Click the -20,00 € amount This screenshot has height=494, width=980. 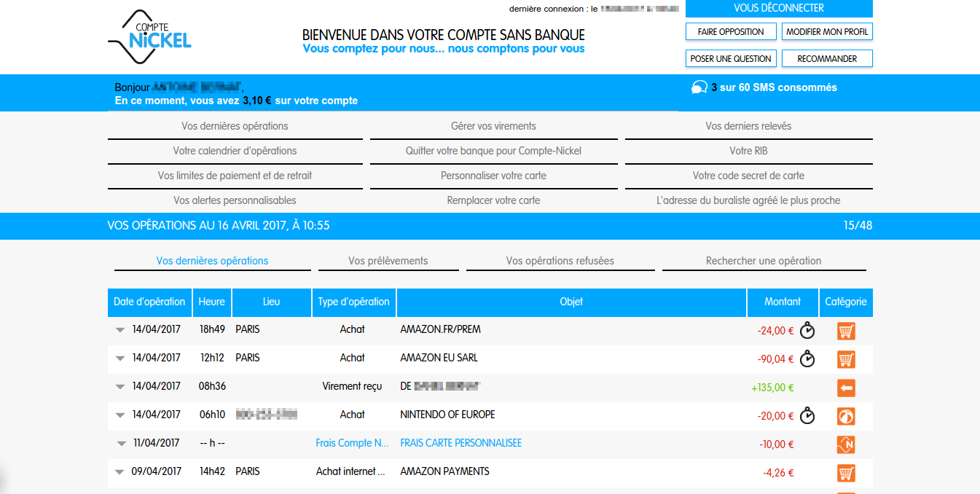point(776,416)
